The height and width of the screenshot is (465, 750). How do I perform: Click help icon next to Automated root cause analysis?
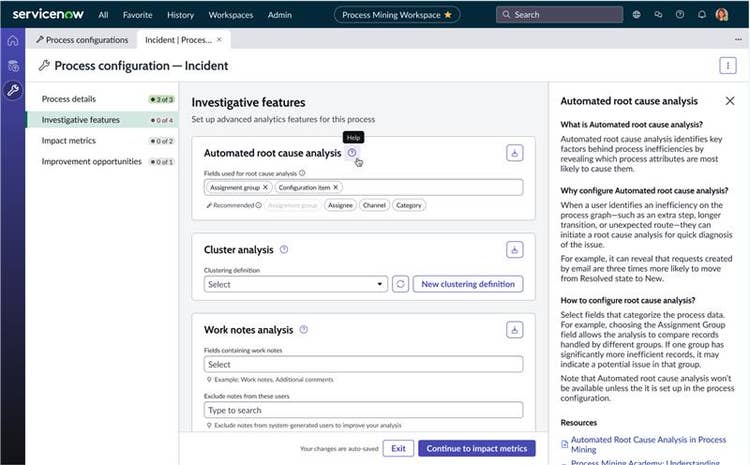(352, 153)
